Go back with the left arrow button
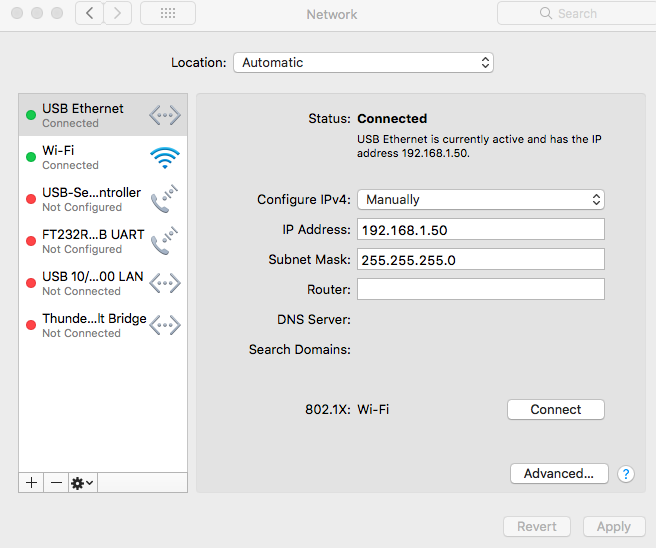The width and height of the screenshot is (656, 548). [x=90, y=13]
